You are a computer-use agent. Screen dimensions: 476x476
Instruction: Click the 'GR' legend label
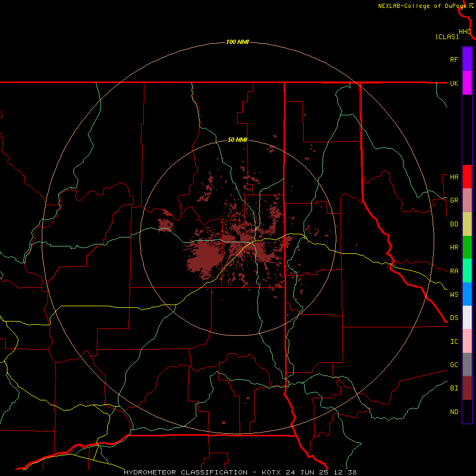coord(454,200)
